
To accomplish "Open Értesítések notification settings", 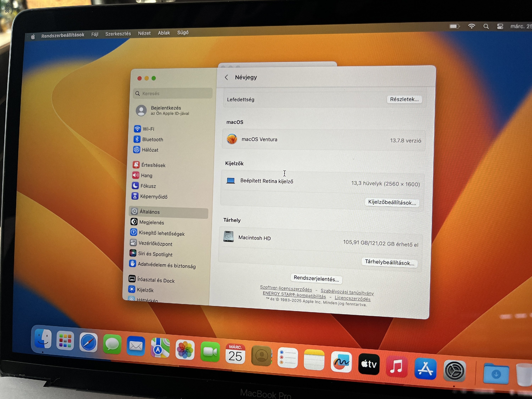I will pos(153,165).
